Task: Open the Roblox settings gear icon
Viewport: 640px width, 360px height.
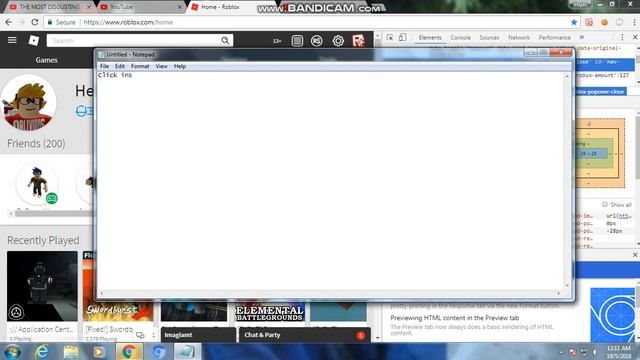Action: coord(338,40)
